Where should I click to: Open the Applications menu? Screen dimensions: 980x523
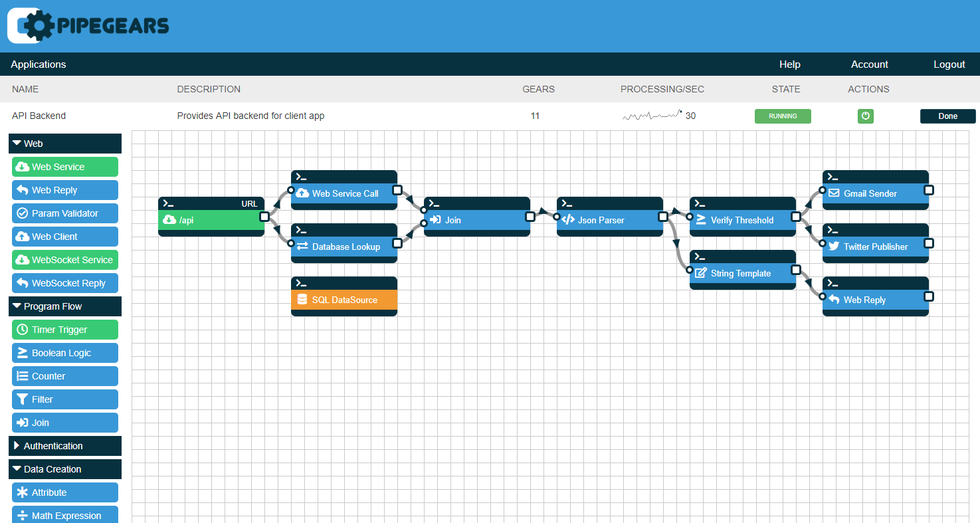click(39, 64)
